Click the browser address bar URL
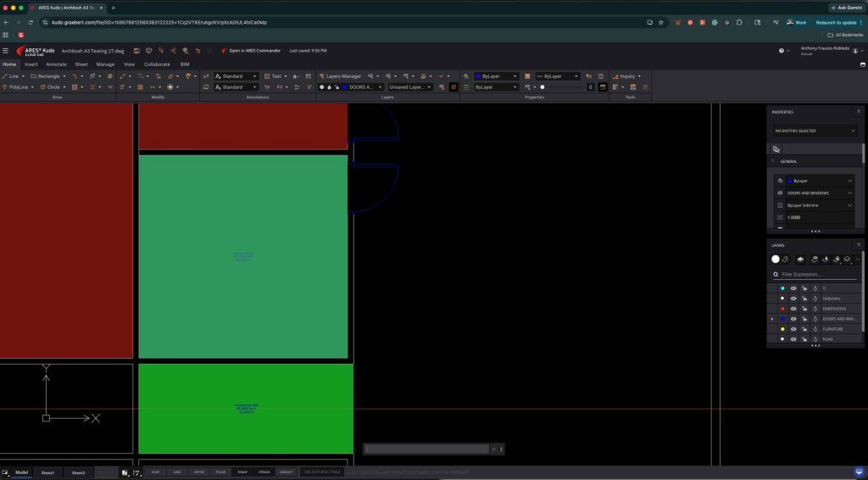868x480 pixels. coord(159,22)
